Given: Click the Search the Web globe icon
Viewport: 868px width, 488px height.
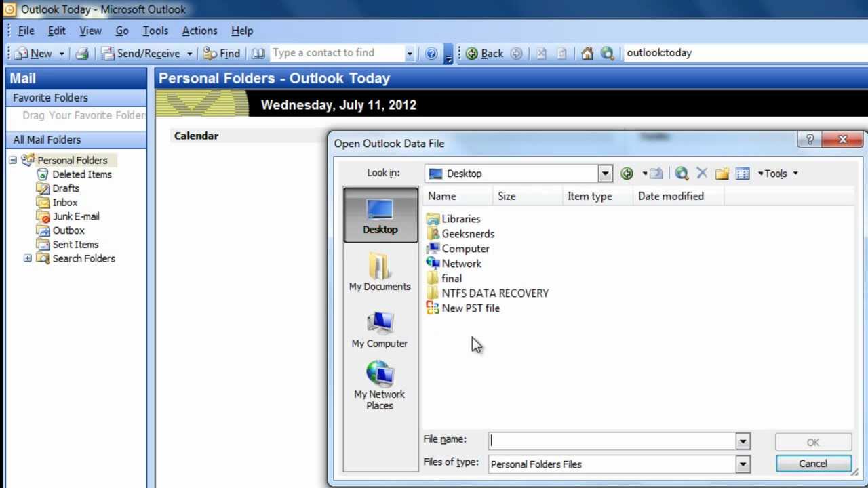Looking at the screenshot, I should click(608, 53).
